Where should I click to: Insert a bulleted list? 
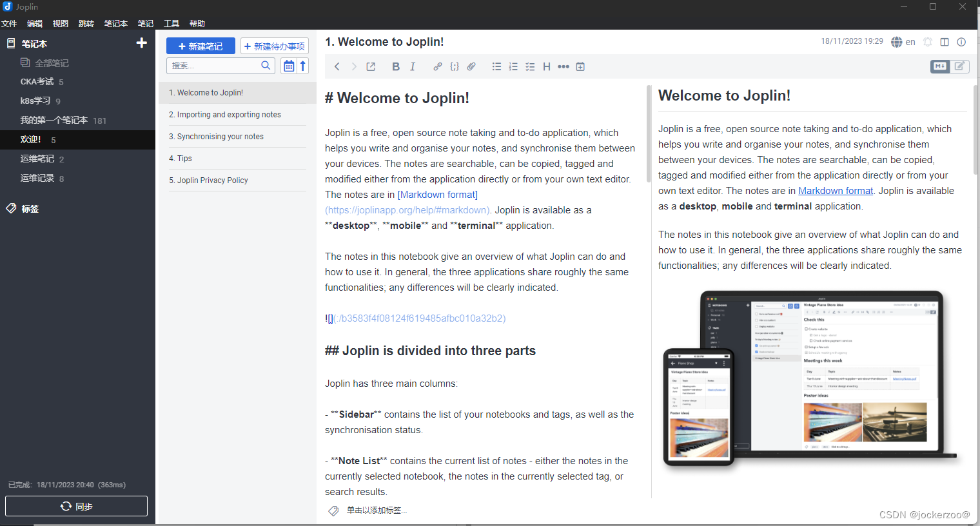(x=496, y=66)
